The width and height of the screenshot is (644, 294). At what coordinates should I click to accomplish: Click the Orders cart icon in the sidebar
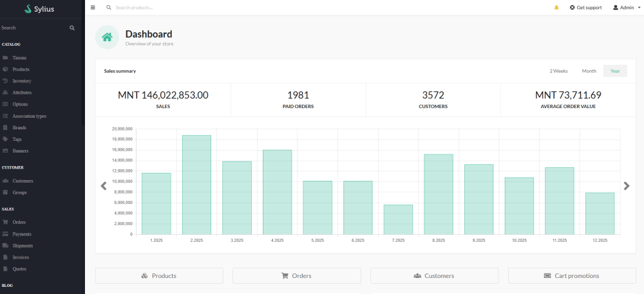pos(5,222)
